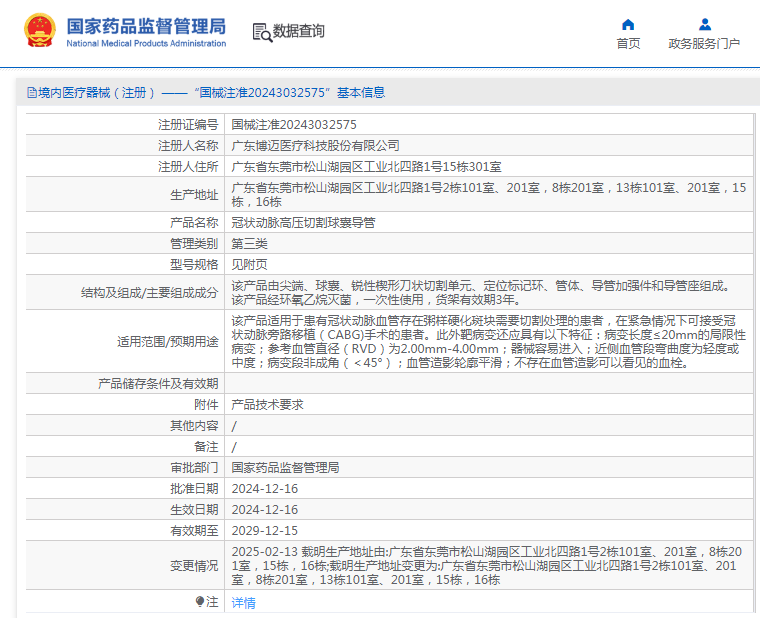Click the 变更情况 label
Image resolution: width=760 pixels, height=618 pixels.
194,566
